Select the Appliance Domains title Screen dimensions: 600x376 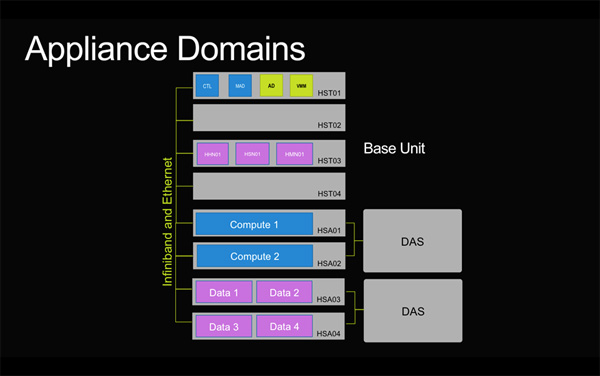(x=165, y=49)
